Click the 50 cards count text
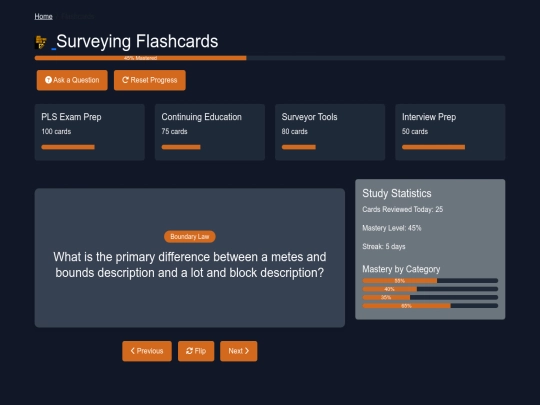Image resolution: width=540 pixels, height=405 pixels. [415, 132]
